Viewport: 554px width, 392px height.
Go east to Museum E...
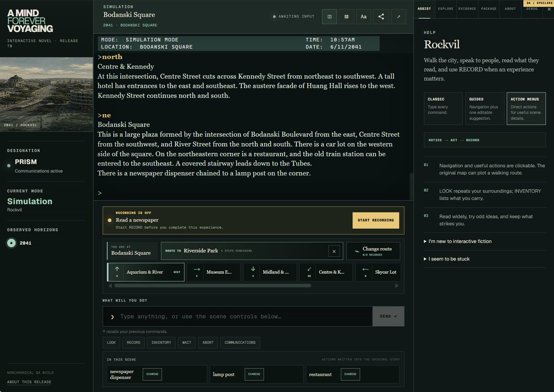(x=213, y=272)
